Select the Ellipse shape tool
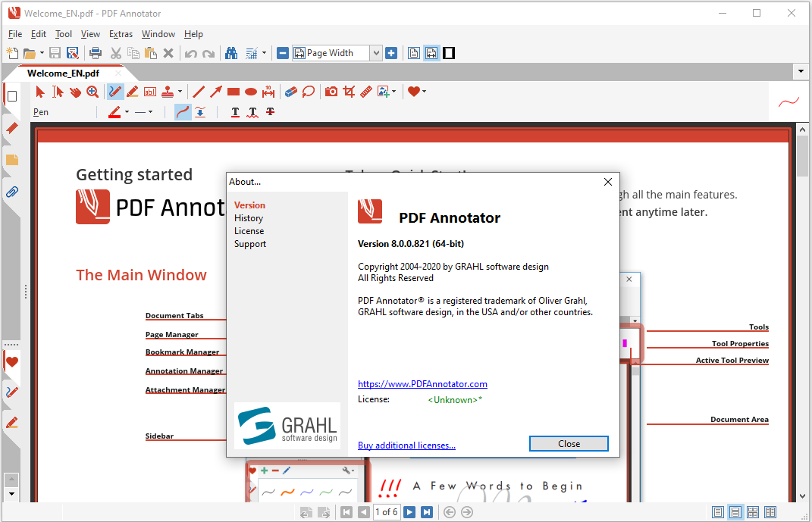Image resolution: width=812 pixels, height=522 pixels. click(x=251, y=92)
